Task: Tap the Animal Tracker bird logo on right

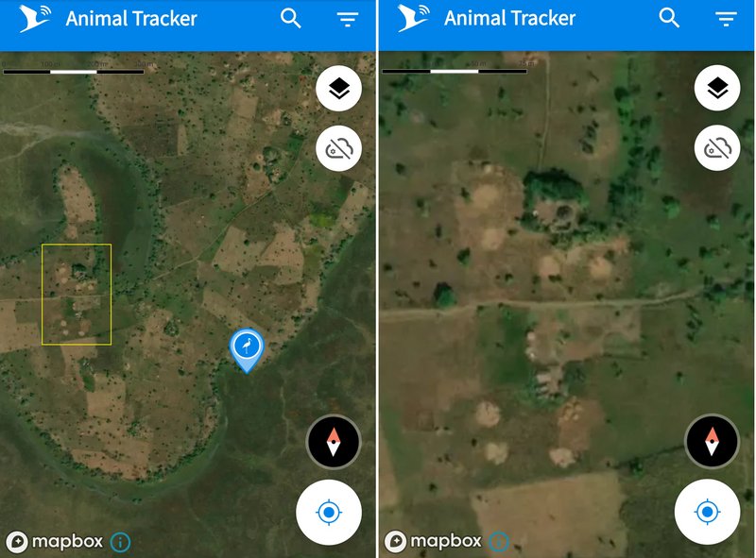Action: point(413,18)
